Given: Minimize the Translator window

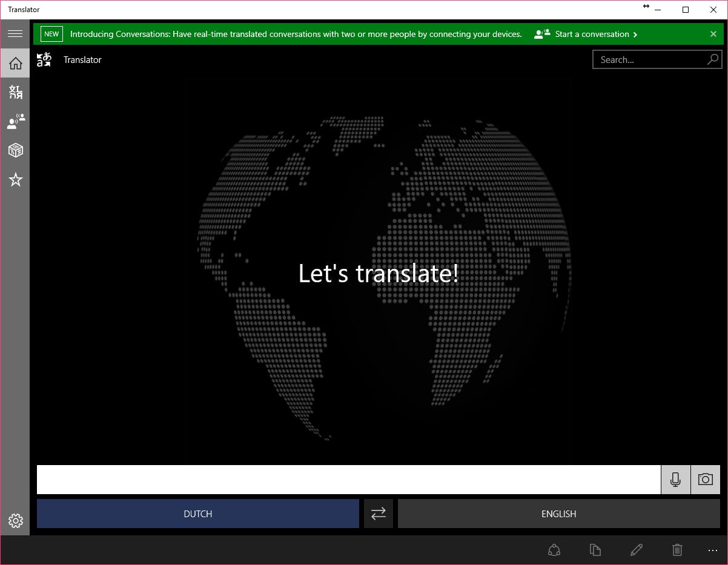Looking at the screenshot, I should pyautogui.click(x=658, y=10).
